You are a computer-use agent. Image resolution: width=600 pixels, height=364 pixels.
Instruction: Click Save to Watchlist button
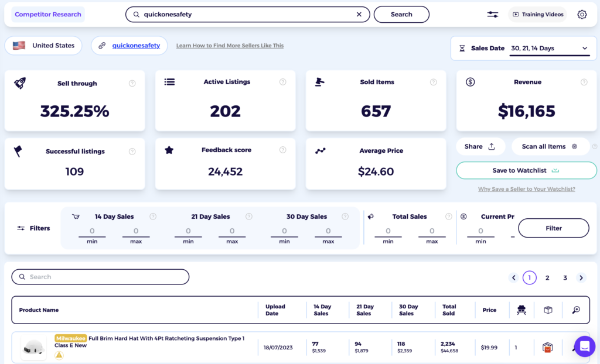(x=526, y=170)
